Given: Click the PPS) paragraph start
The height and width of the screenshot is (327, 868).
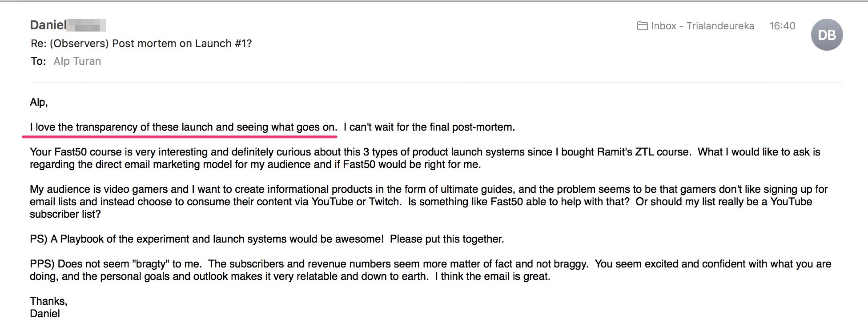Looking at the screenshot, I should (x=42, y=264).
